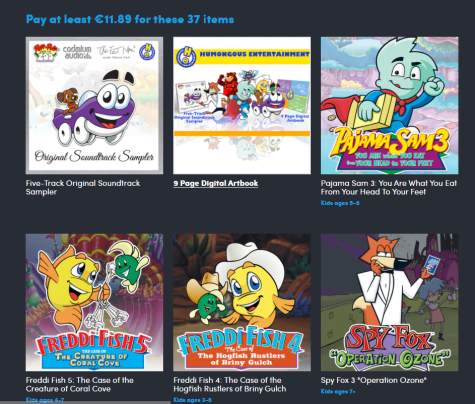Open the Spy Fox Operation Ozone cover image

(389, 302)
